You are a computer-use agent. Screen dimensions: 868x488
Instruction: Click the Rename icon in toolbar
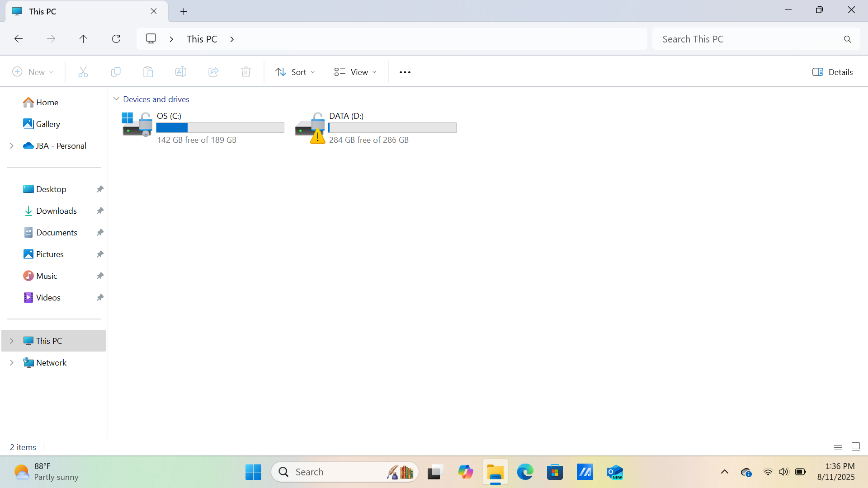click(x=181, y=72)
